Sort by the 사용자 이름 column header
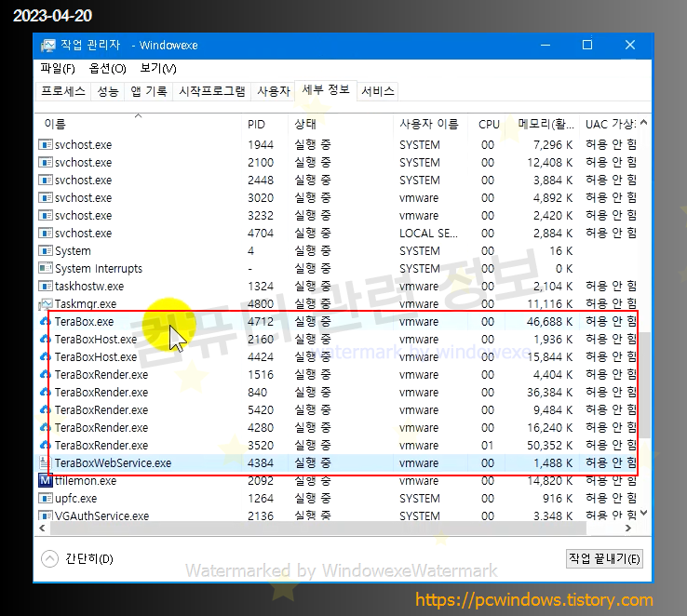The width and height of the screenshot is (687, 616). 430,124
